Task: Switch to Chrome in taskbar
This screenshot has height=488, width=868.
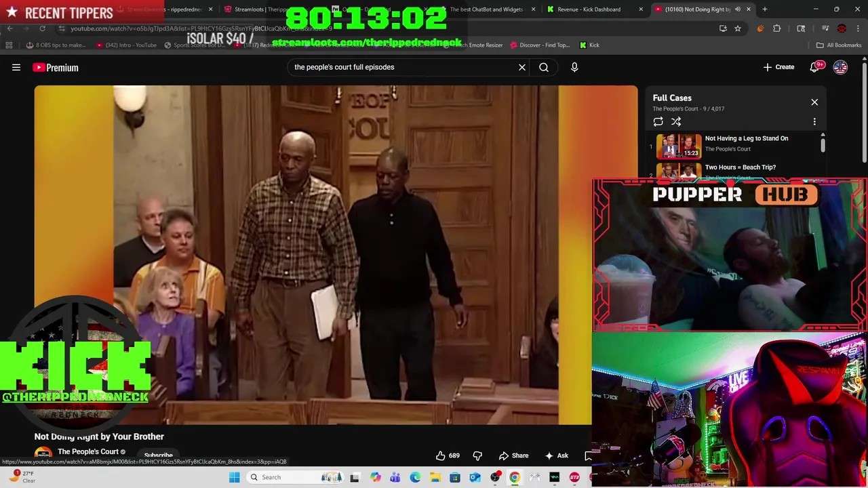Action: (515, 478)
